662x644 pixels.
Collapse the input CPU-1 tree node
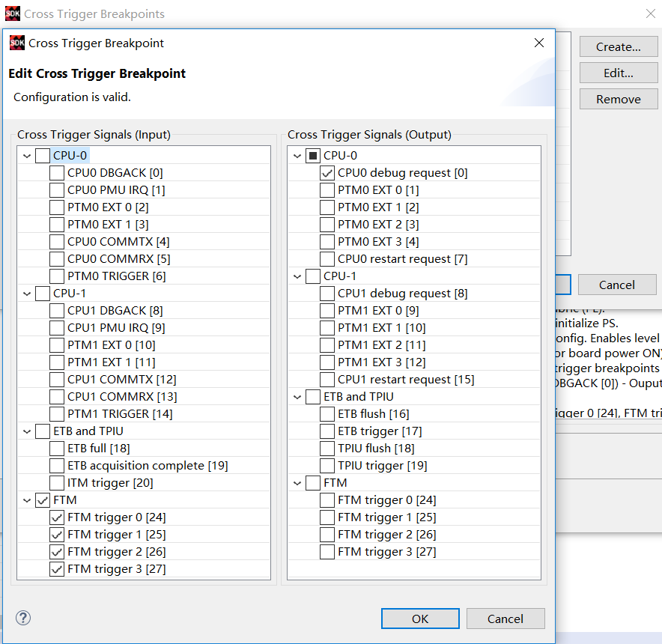[x=27, y=294]
